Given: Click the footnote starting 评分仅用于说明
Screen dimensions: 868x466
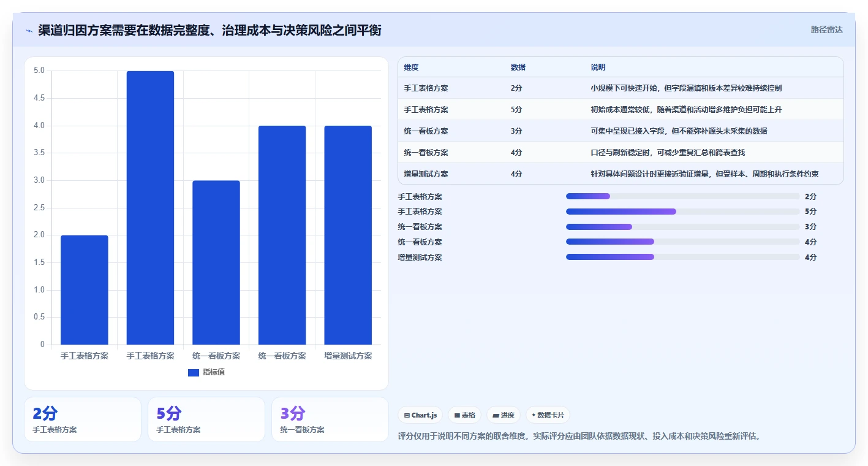Looking at the screenshot, I should coord(579,437).
